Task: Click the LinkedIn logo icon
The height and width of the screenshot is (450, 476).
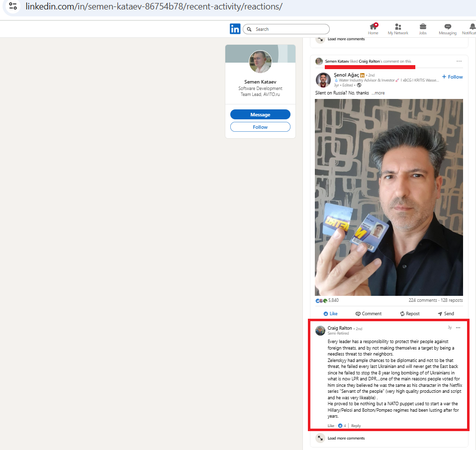Action: (x=235, y=29)
